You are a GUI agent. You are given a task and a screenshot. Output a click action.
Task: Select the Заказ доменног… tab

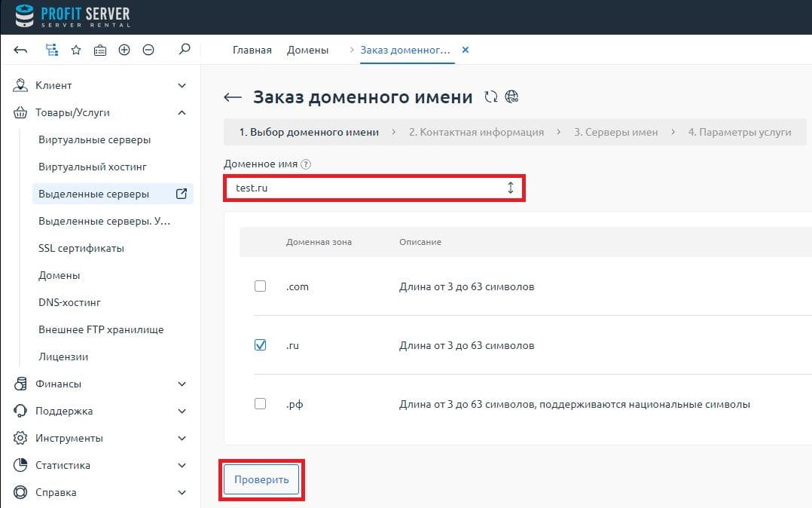click(405, 50)
